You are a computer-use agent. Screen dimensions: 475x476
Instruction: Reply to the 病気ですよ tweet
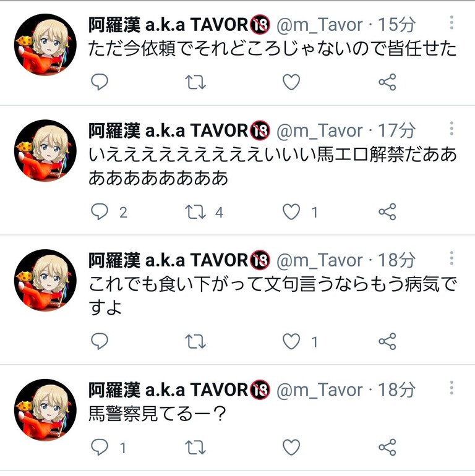click(100, 341)
